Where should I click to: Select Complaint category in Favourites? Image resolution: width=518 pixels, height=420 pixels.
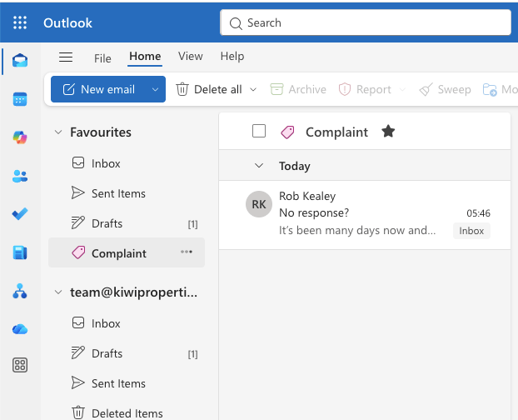pyautogui.click(x=127, y=253)
